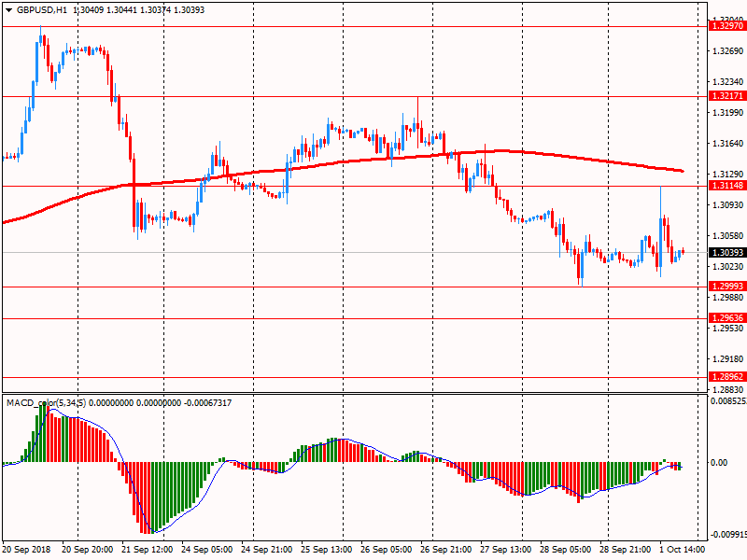Click the 26 Sep 21:00 time label

tap(446, 551)
